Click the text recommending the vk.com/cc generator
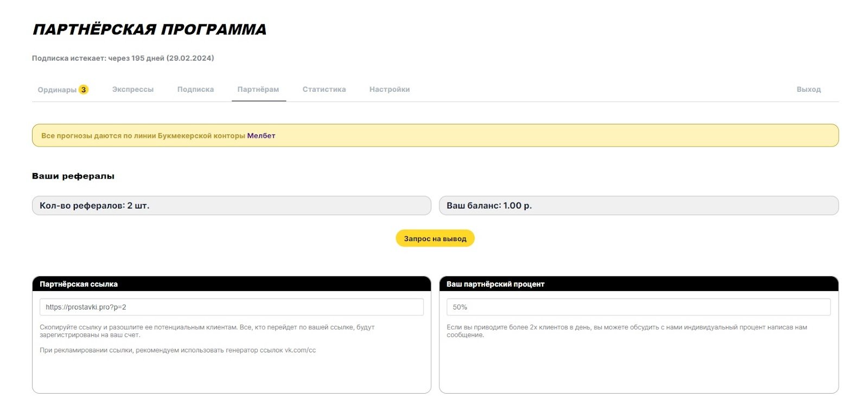Viewport: 868px width, 411px height. point(177,350)
